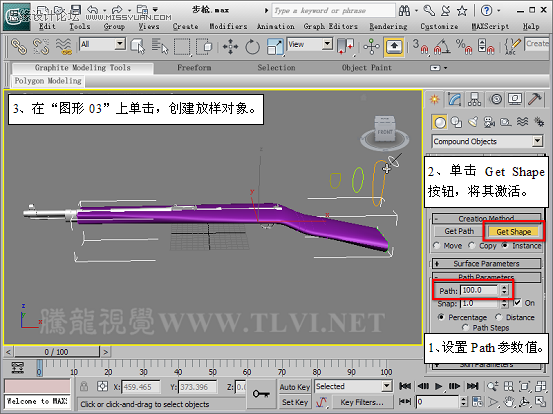The width and height of the screenshot is (553, 414).
Task: Activate Select and Uniform Scale tool
Action: click(x=275, y=46)
